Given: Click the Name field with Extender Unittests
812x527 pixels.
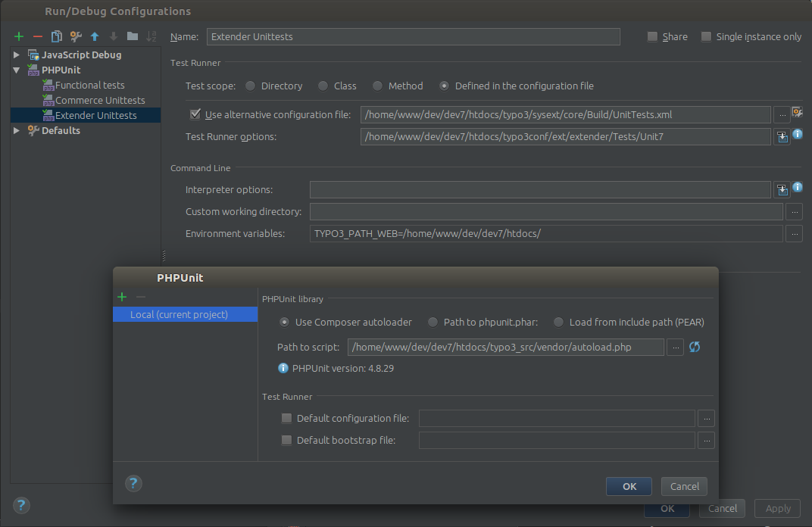Looking at the screenshot, I should coord(414,37).
